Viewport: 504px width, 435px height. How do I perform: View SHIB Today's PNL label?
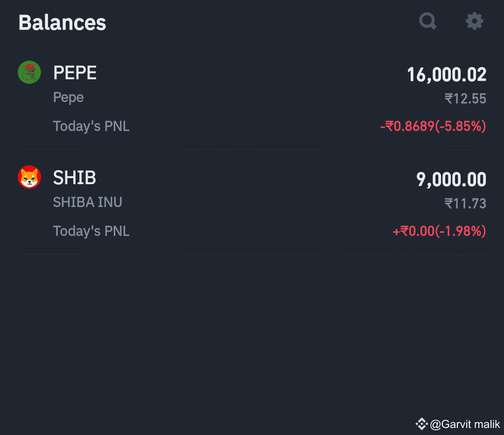pos(91,231)
